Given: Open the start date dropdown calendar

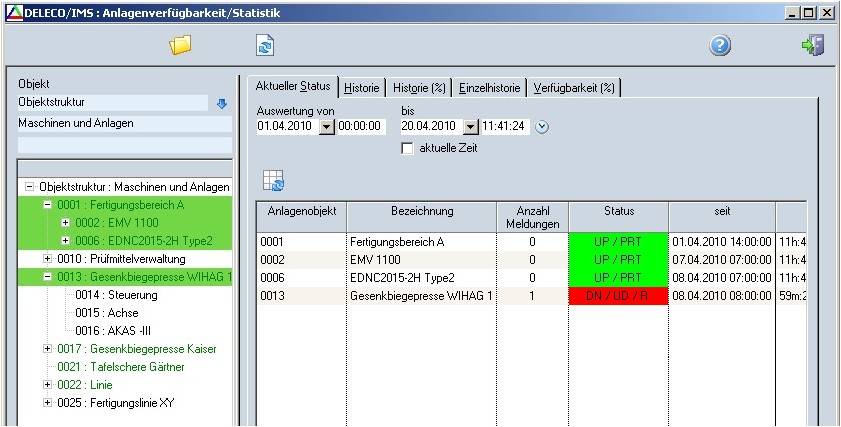Looking at the screenshot, I should (326, 126).
